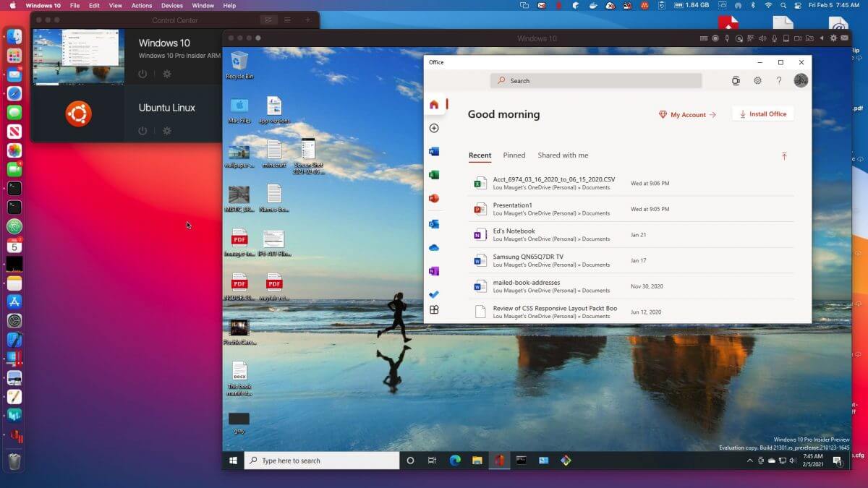868x488 pixels.
Task: Open OneDrive from the Office sidebar
Action: pyautogui.click(x=434, y=248)
